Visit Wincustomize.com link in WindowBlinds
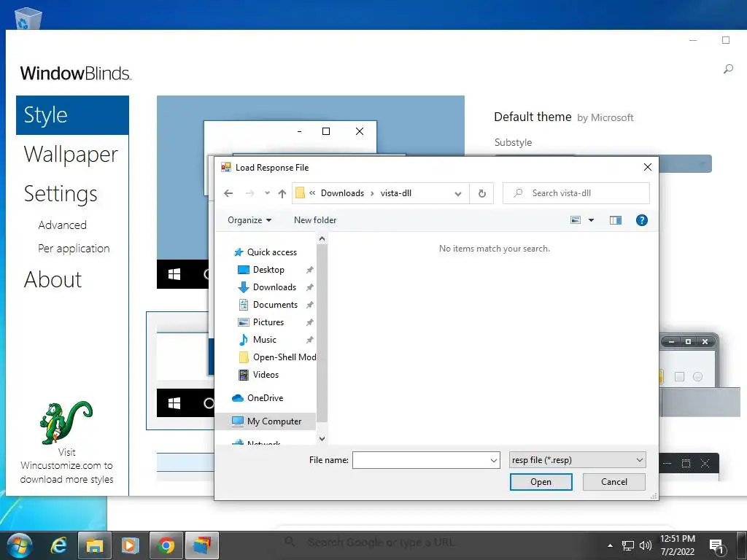Image resolution: width=747 pixels, height=560 pixels. [66, 466]
